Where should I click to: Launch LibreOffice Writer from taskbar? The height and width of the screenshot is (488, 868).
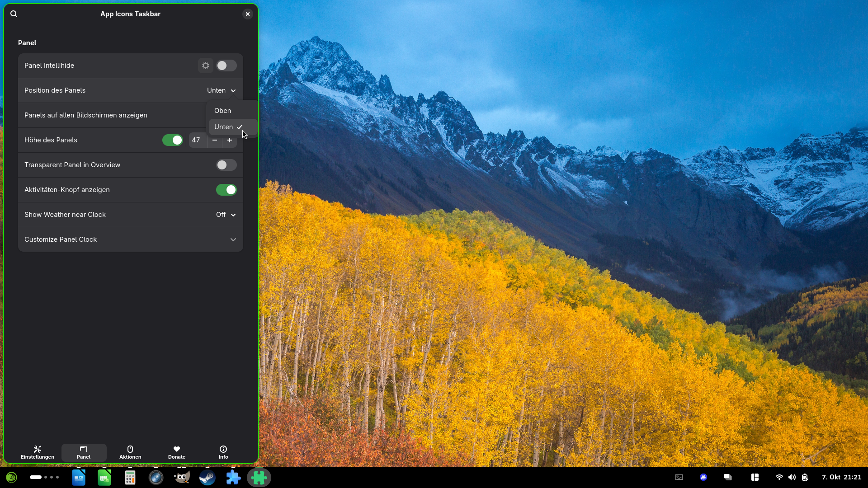79,478
